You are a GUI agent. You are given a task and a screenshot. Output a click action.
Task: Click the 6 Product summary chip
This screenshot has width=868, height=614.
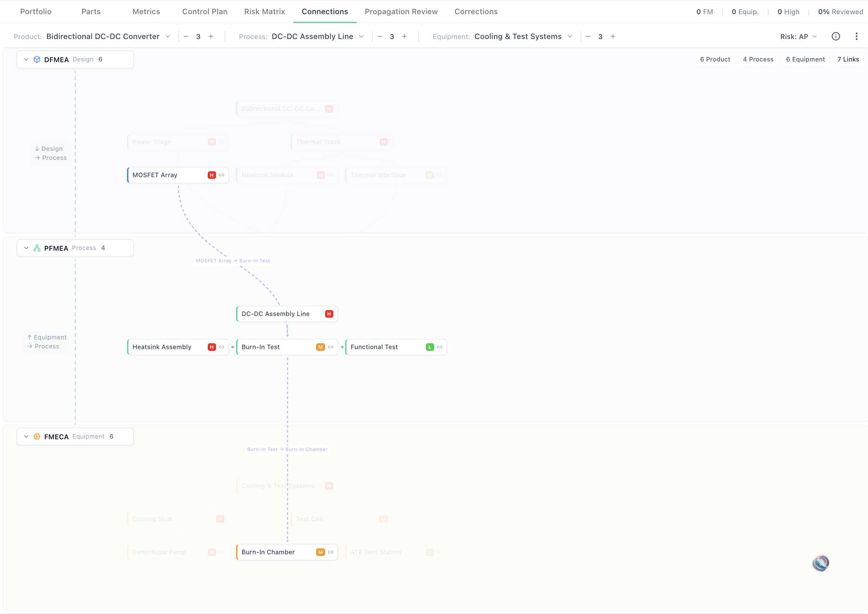[715, 59]
